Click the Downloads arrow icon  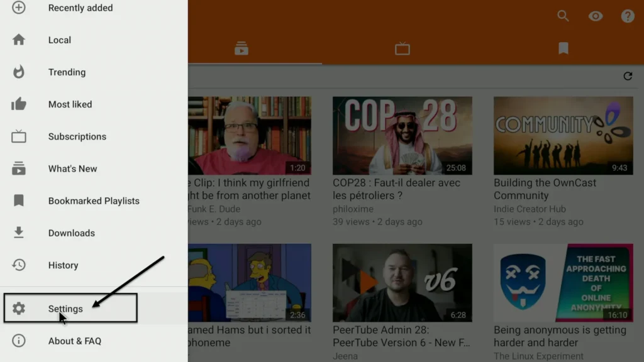(18, 233)
